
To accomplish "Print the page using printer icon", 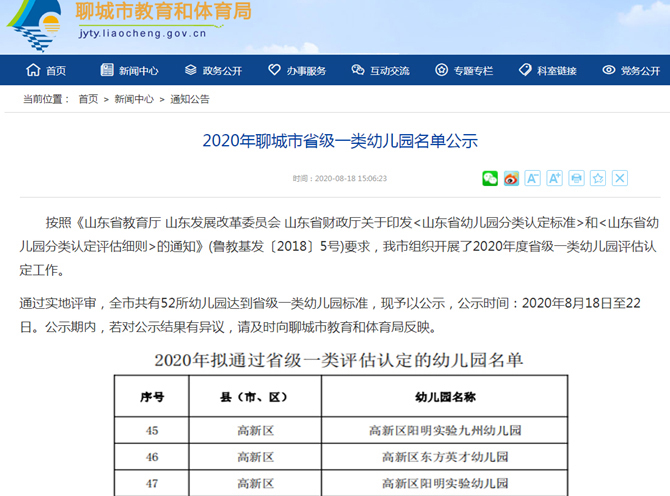I will pos(577,178).
